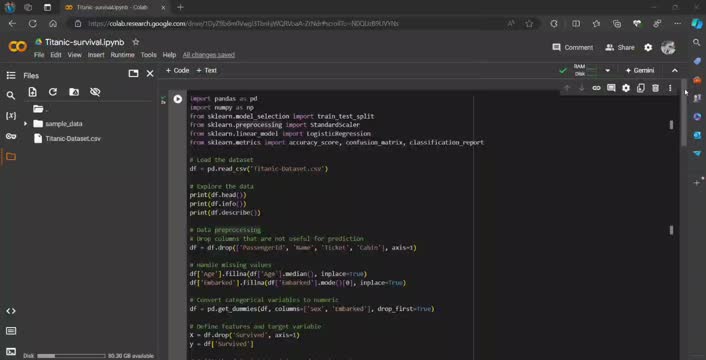Open cell editor settings gear
Viewport: 706px width, 360px height.
(626, 88)
